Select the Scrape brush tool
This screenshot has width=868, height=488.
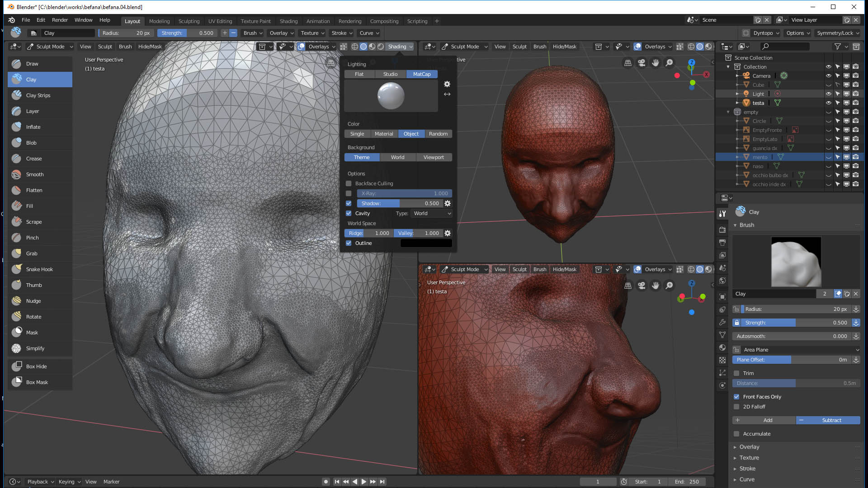pyautogui.click(x=40, y=222)
